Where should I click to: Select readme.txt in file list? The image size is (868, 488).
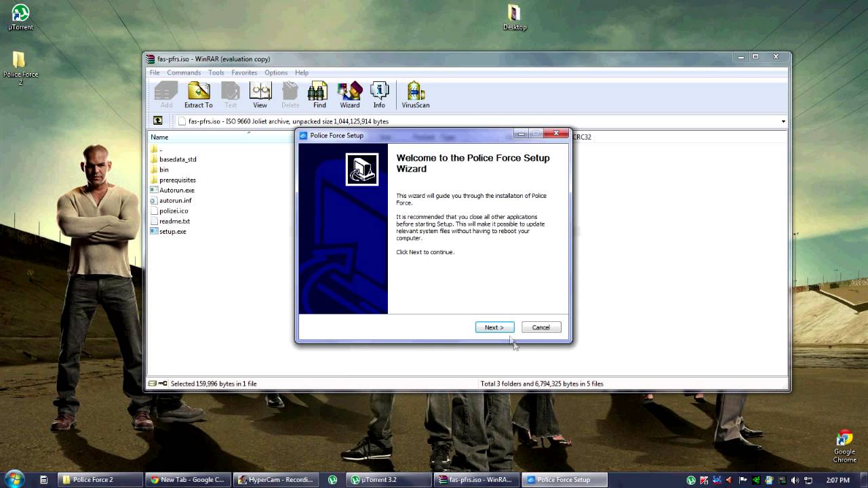coord(170,221)
